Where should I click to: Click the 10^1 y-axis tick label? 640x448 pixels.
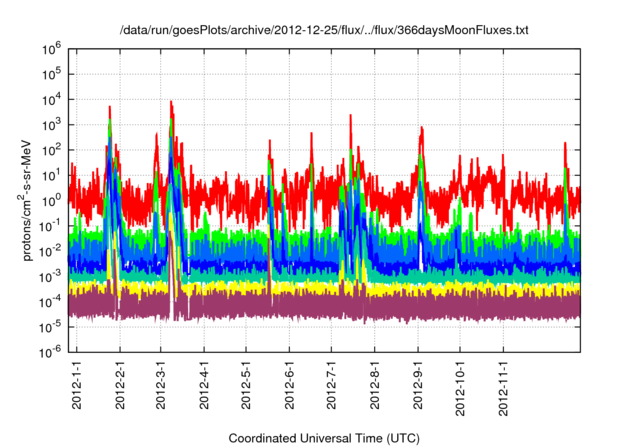[51, 175]
